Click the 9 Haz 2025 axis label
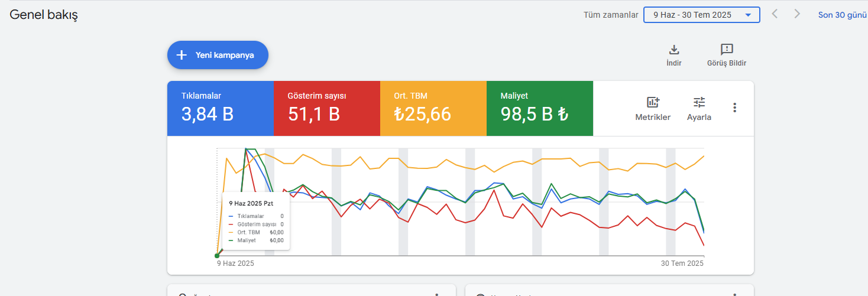This screenshot has height=296, width=868. 235,264
